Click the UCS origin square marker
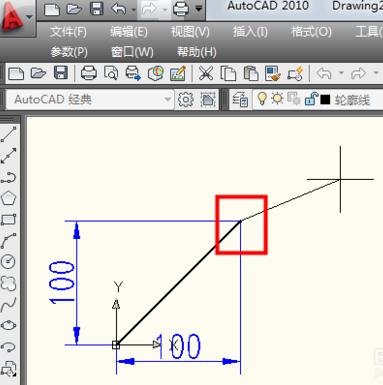The image size is (383, 385). point(116,345)
